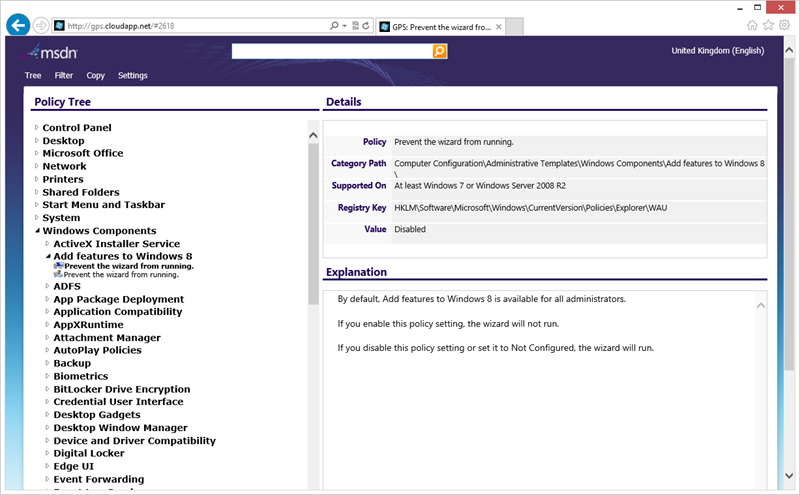Click the Copy menu item
This screenshot has width=800, height=495.
coord(95,76)
